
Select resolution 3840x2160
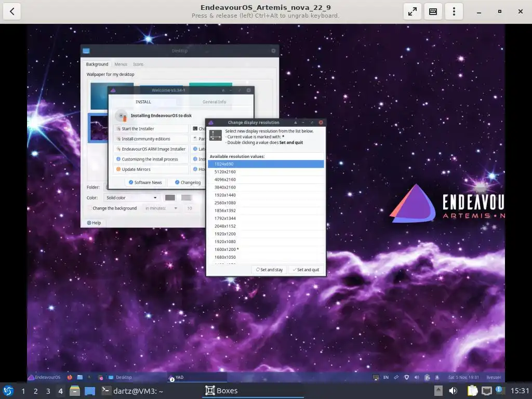point(265,187)
